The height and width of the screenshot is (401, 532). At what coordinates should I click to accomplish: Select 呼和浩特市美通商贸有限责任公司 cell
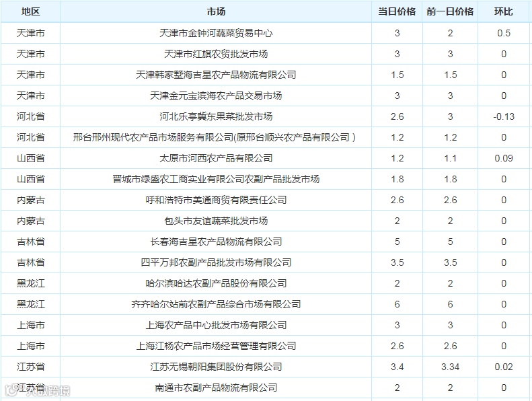(216, 200)
